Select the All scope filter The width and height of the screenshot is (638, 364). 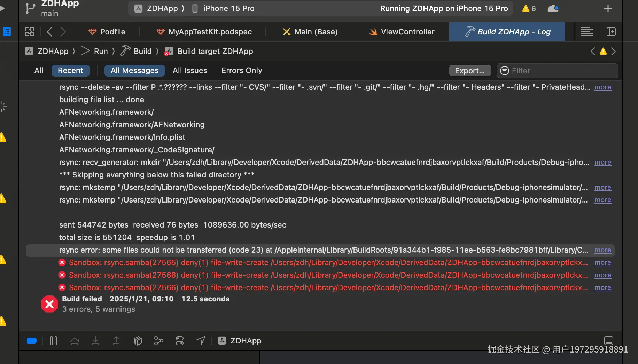[39, 70]
